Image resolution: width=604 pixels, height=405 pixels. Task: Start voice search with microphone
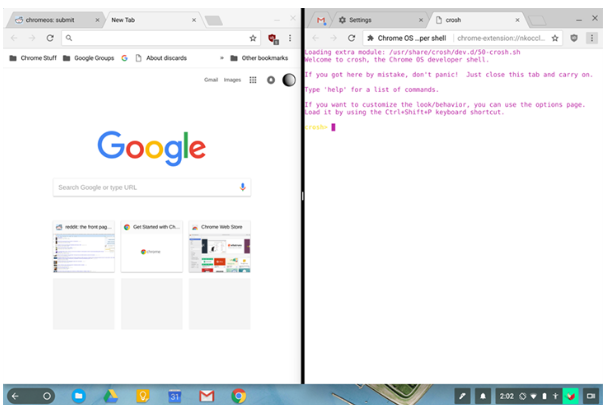[x=242, y=187]
